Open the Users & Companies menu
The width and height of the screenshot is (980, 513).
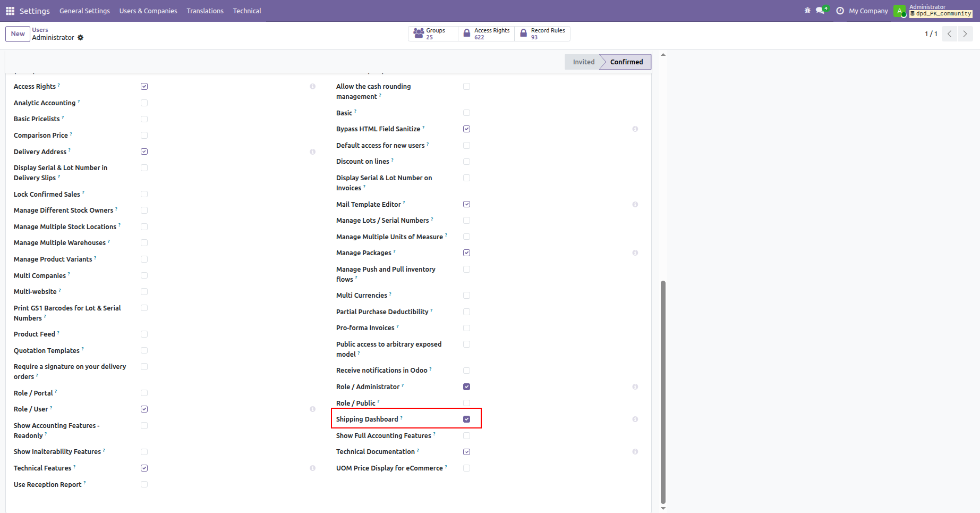148,11
